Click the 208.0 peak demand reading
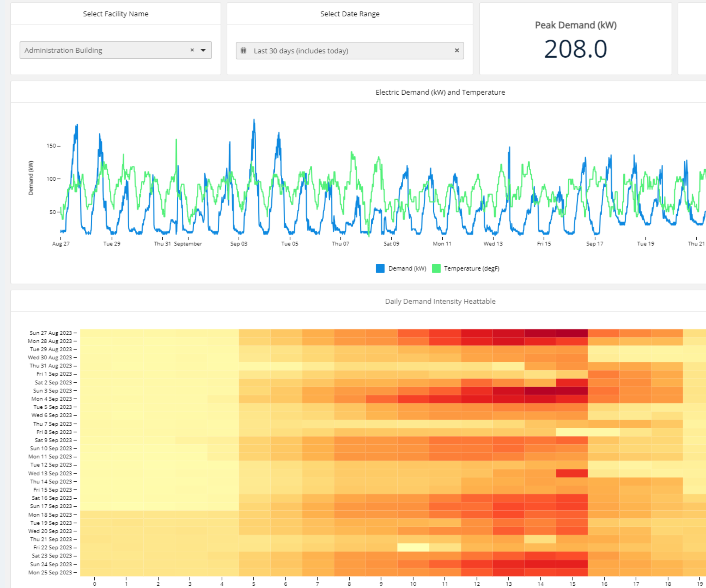This screenshot has width=706, height=588. pos(576,49)
